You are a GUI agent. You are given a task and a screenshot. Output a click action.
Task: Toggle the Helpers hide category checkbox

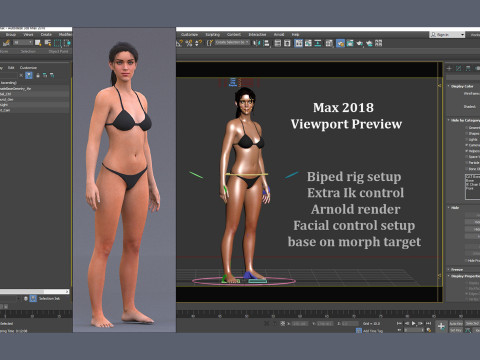(x=466, y=151)
